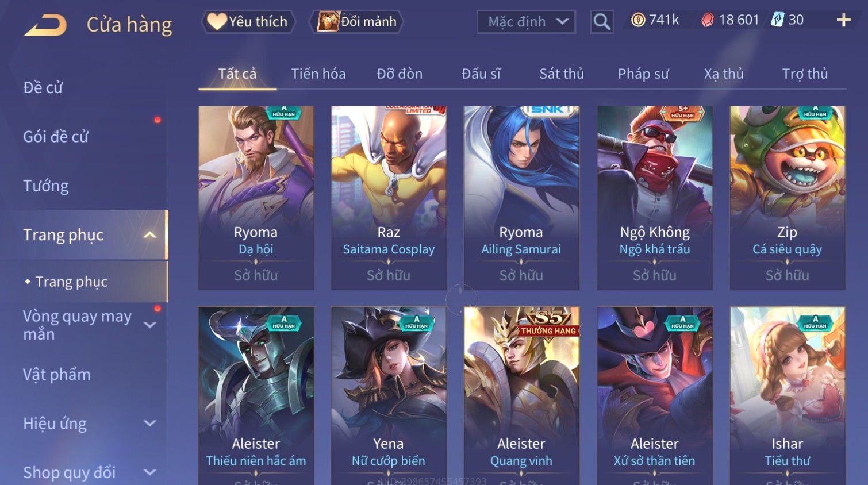
Task: Click the golden back arrow icon
Action: tap(45, 25)
